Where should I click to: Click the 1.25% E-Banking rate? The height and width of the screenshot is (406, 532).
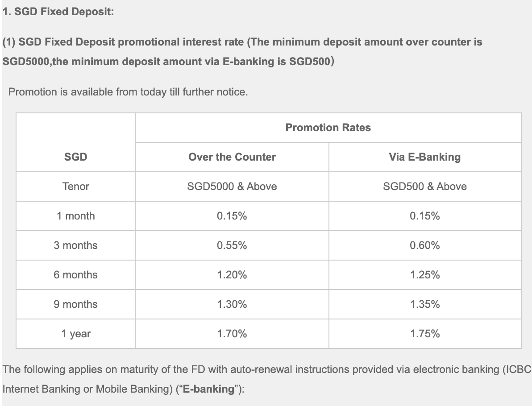point(425,275)
